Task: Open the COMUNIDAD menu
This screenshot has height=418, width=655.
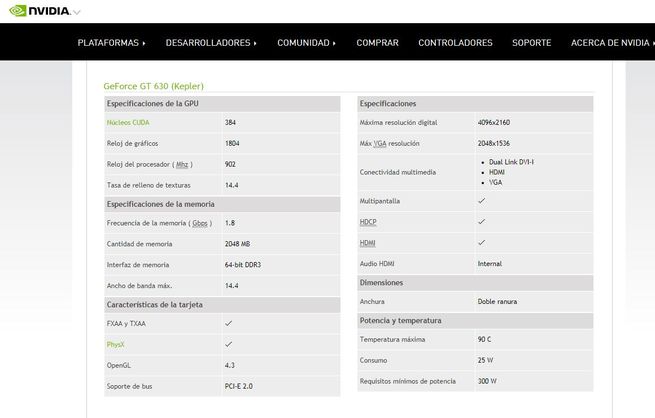Action: pos(306,43)
